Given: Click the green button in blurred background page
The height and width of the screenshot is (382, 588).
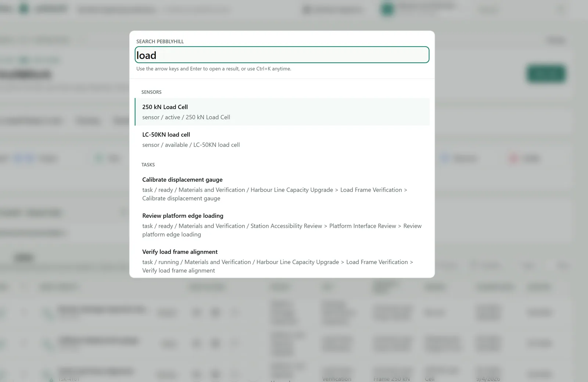Looking at the screenshot, I should tap(546, 74).
